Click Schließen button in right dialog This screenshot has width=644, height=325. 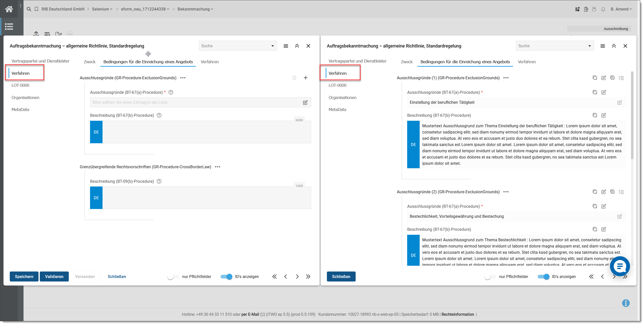click(341, 276)
